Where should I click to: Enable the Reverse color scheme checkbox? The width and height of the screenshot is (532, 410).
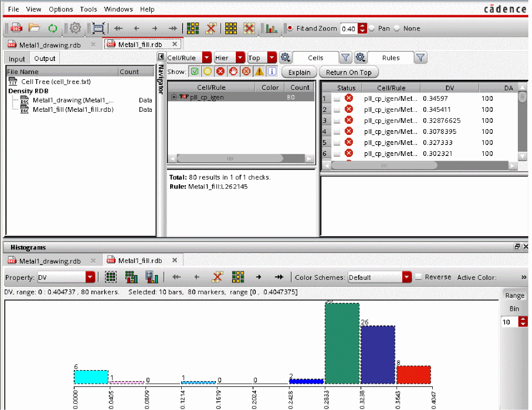click(419, 277)
